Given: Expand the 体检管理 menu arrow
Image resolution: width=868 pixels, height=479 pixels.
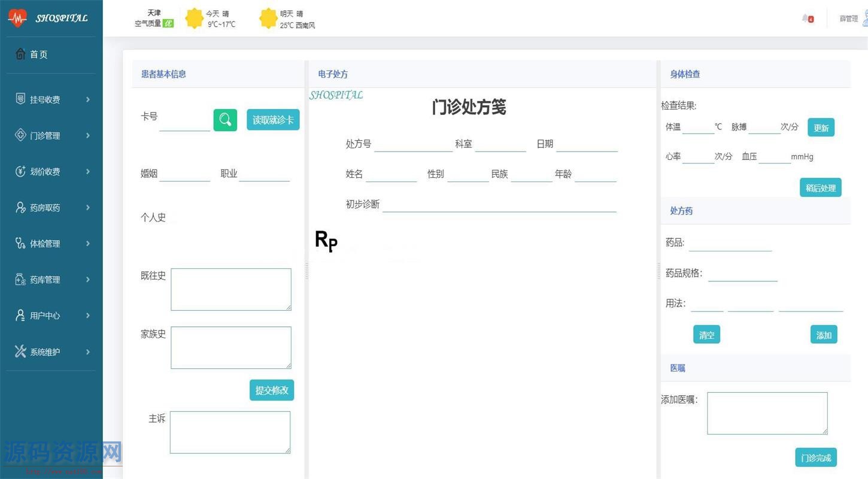Looking at the screenshot, I should coord(88,243).
